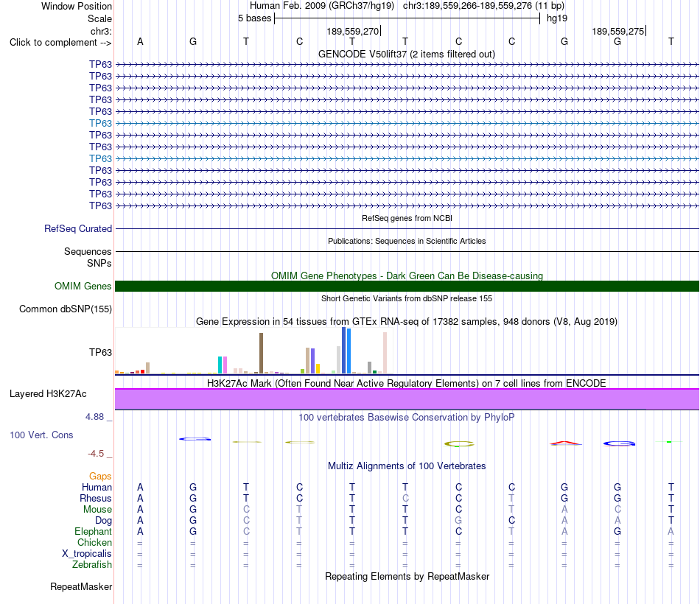Click the Scale track label

point(99,18)
